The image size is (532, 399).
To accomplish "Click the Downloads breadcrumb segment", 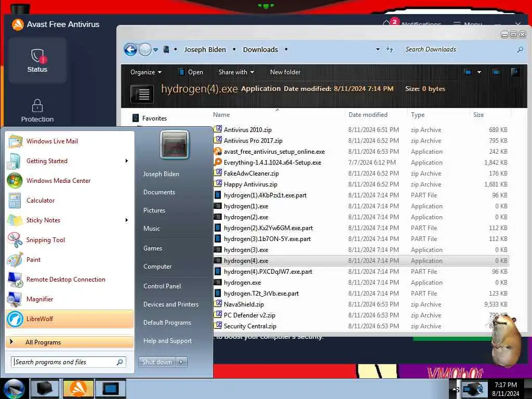I will pyautogui.click(x=260, y=49).
